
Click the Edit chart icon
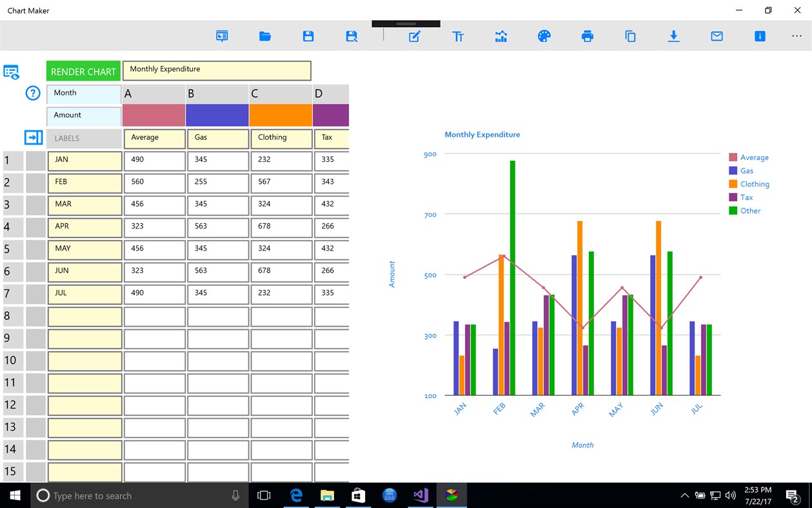pos(415,36)
